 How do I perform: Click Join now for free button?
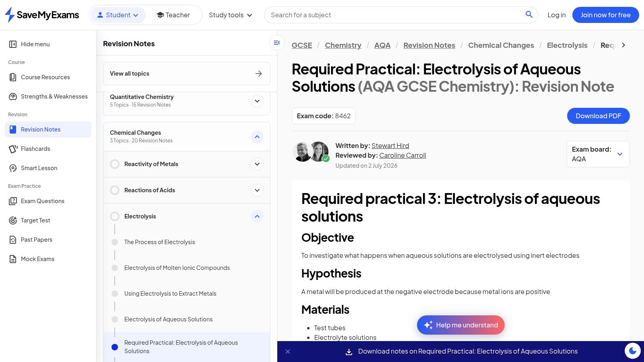(605, 15)
